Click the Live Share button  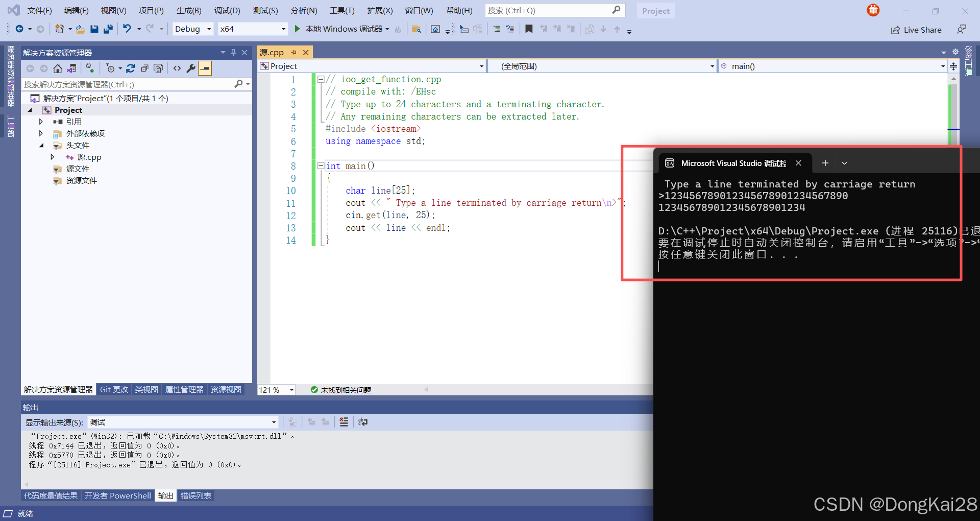[x=916, y=30]
